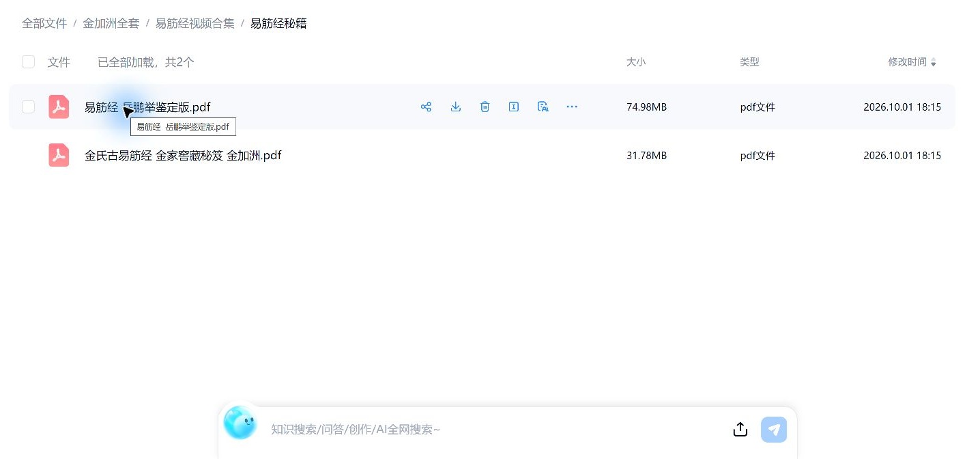The height and width of the screenshot is (459, 980).
Task: Download 易筋经 岳鹏举鉴定版.pdf
Action: (x=456, y=107)
